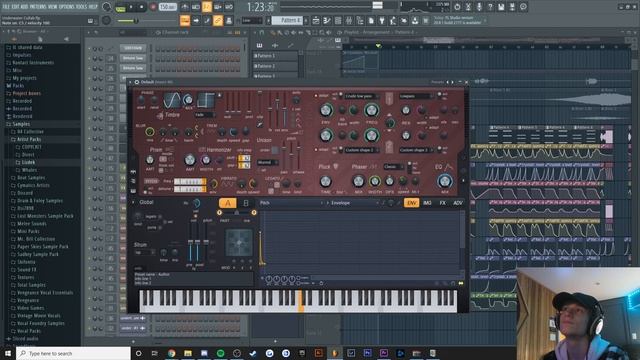The image size is (640, 360).
Task: Click Windows Start button
Action: tap(8, 353)
